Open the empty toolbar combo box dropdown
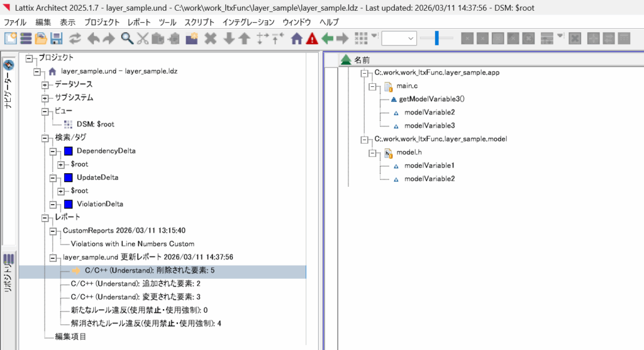The height and width of the screenshot is (350, 644). click(411, 38)
